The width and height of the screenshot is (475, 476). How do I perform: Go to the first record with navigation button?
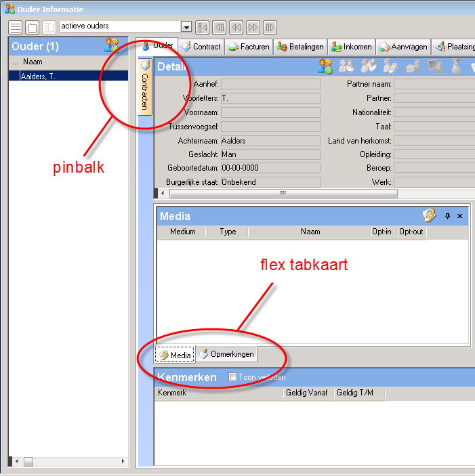pos(202,27)
